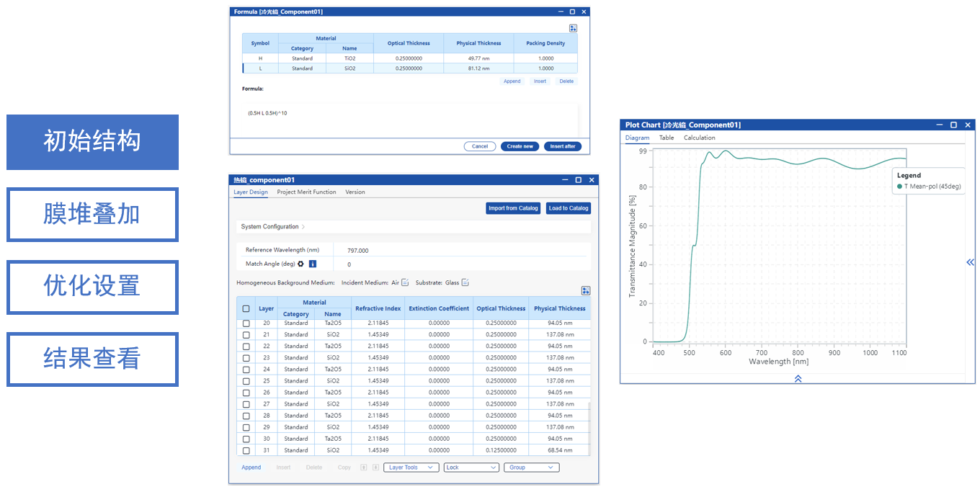The image size is (980, 492).
Task: Click the Match Angle info icon
Action: [313, 264]
